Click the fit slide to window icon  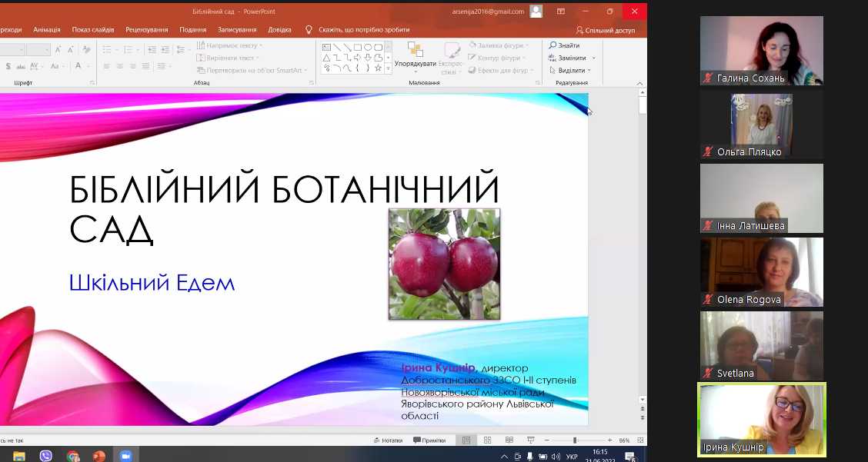point(639,440)
